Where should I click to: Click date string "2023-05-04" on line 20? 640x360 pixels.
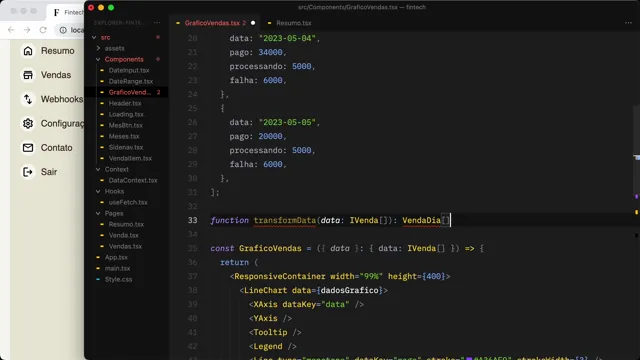click(287, 38)
